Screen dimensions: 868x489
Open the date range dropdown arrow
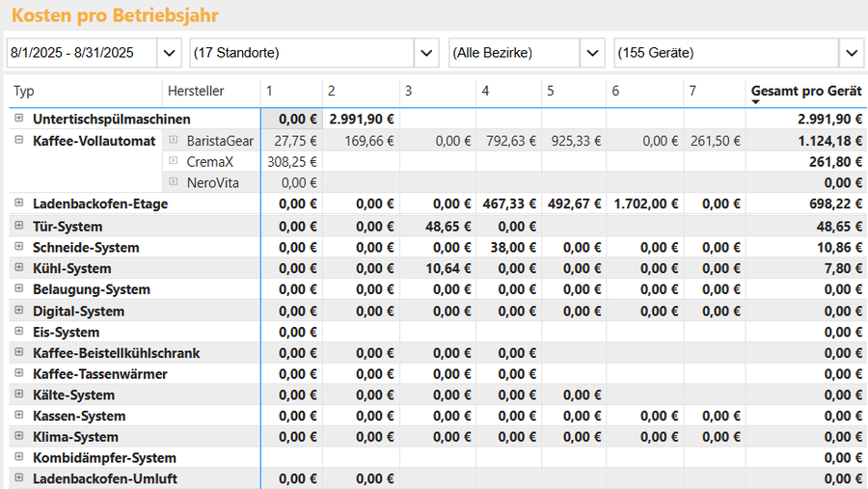pyautogui.click(x=170, y=53)
